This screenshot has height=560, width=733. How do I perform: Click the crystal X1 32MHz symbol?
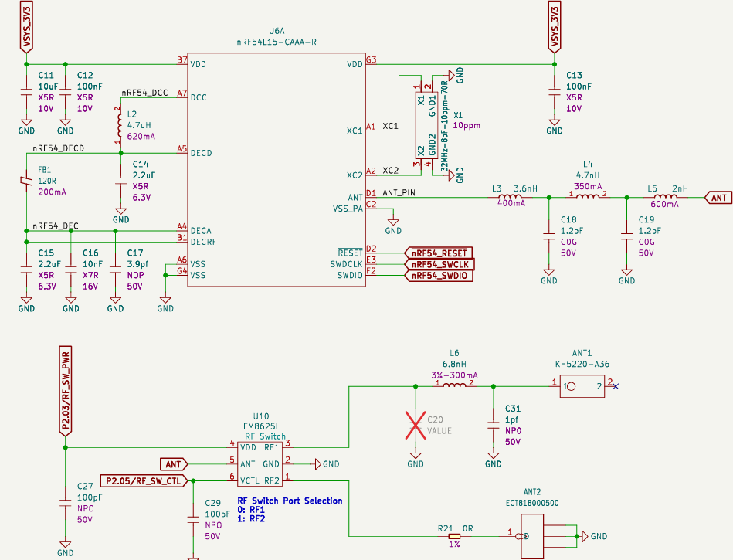coord(427,125)
